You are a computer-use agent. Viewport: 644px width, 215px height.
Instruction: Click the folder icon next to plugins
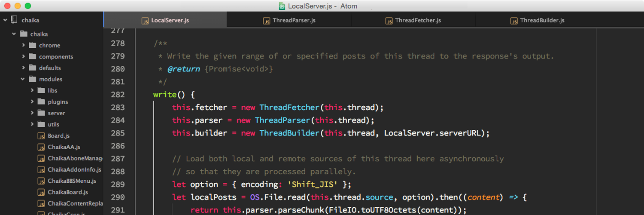tap(41, 102)
